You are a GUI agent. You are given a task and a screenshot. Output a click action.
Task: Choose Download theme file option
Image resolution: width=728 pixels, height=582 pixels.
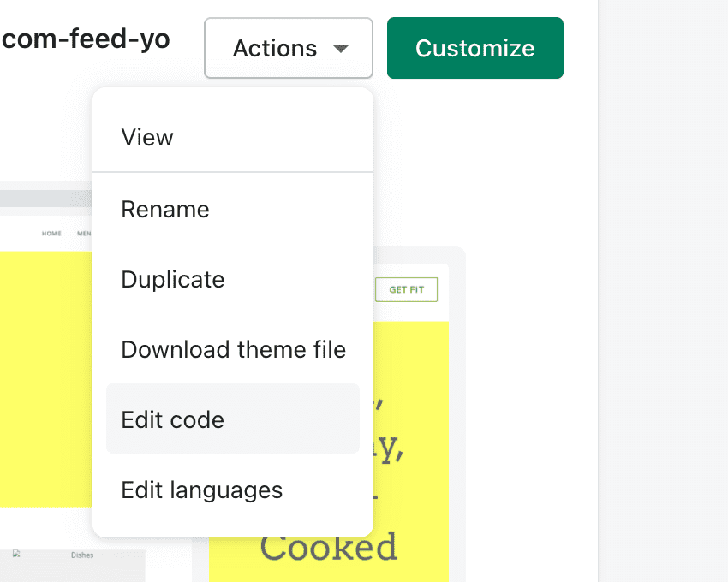(233, 349)
